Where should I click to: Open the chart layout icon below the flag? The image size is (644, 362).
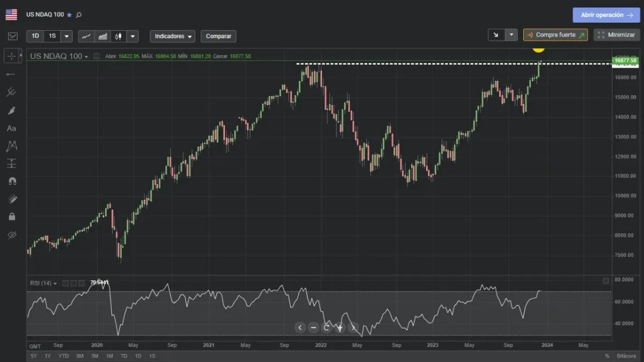(12, 37)
